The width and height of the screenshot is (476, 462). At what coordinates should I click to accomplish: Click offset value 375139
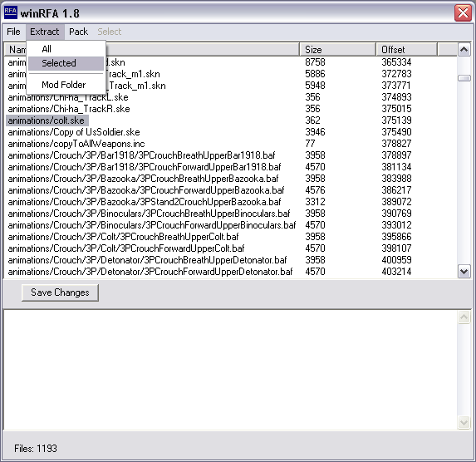click(x=396, y=120)
